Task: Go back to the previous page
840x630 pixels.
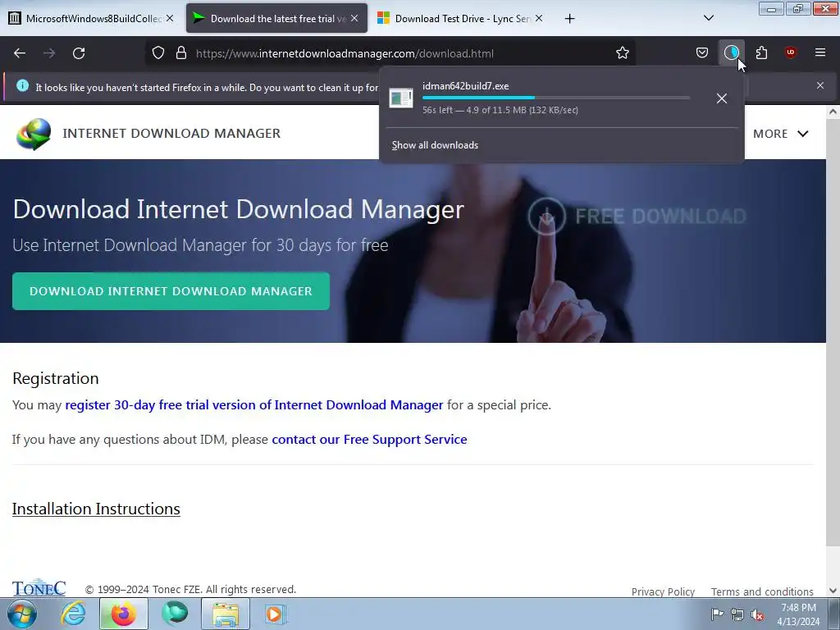Action: 20,53
